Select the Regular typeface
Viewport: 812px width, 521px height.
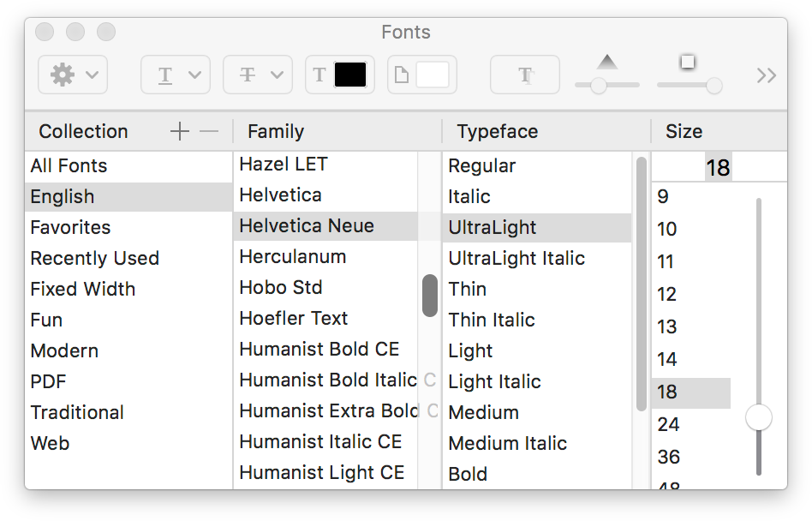coord(537,166)
